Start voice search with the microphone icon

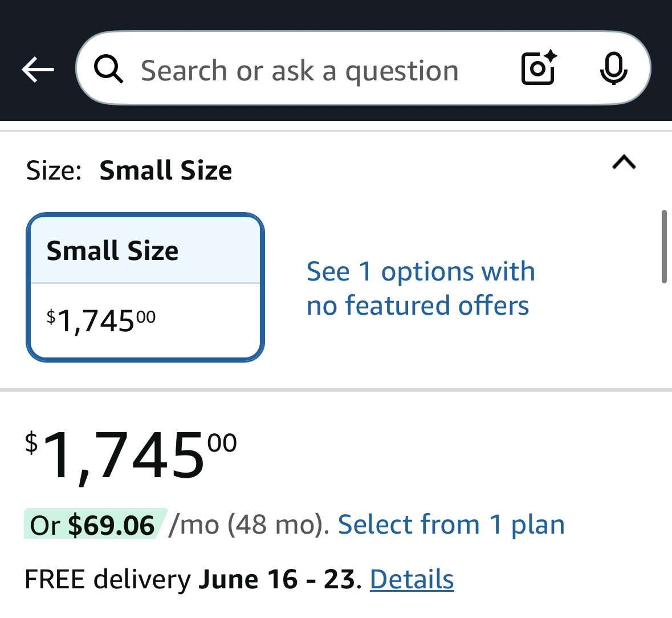click(613, 68)
